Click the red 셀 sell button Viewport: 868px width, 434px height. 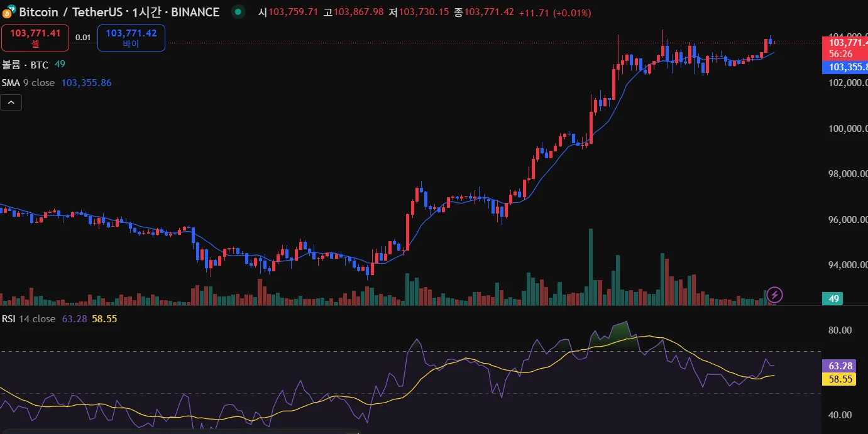(35, 38)
